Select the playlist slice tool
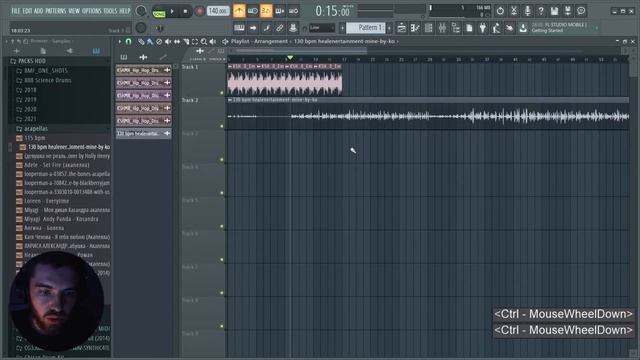The width and height of the screenshot is (640, 360). click(x=186, y=41)
